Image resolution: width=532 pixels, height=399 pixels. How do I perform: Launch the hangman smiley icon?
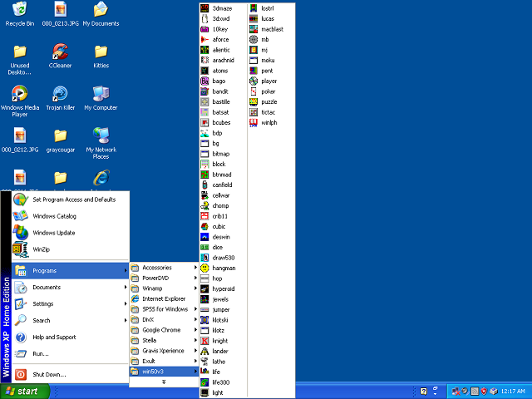(204, 268)
